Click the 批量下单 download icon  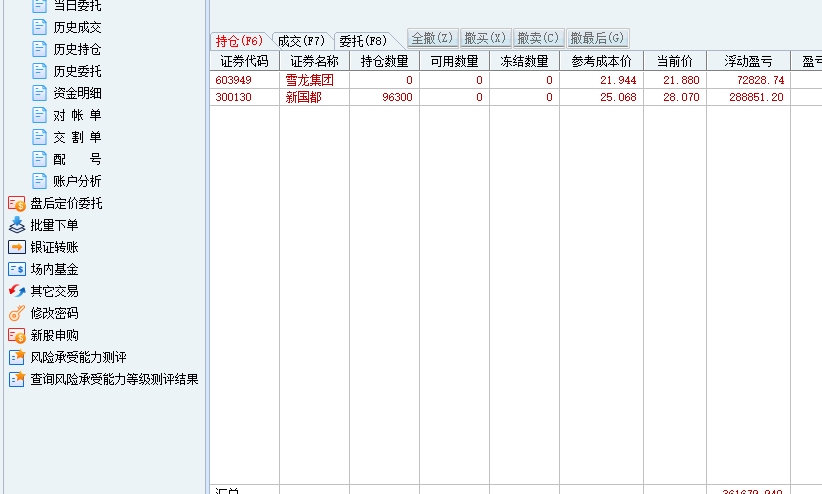point(17,225)
